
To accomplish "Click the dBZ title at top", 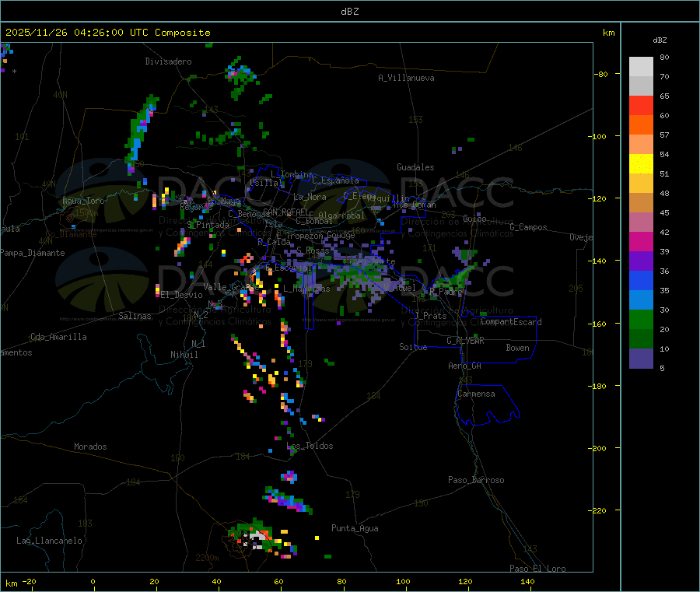I will 349,12.
